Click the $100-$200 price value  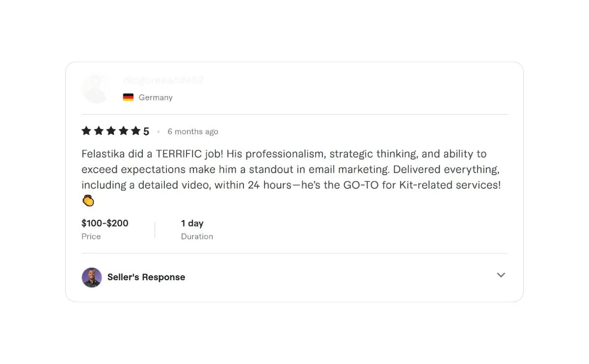tap(105, 223)
